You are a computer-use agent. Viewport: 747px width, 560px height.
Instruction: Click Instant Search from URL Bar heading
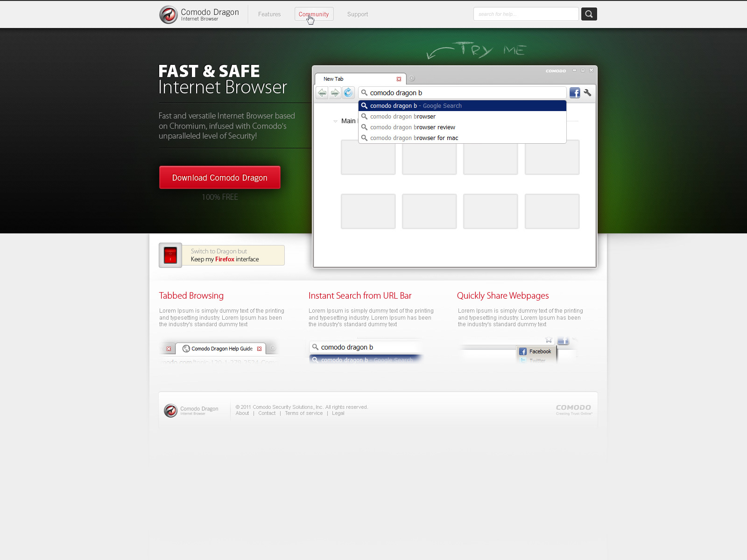360,295
